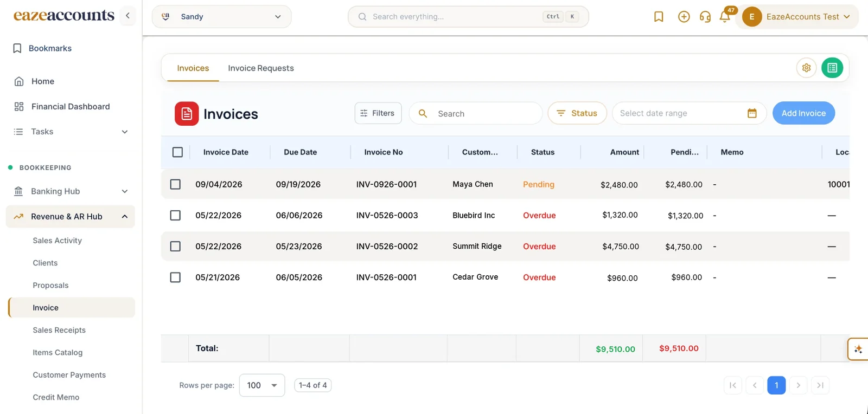Screen dimensions: 868x414
Task: Open table settings gear icon
Action: pyautogui.click(x=806, y=68)
